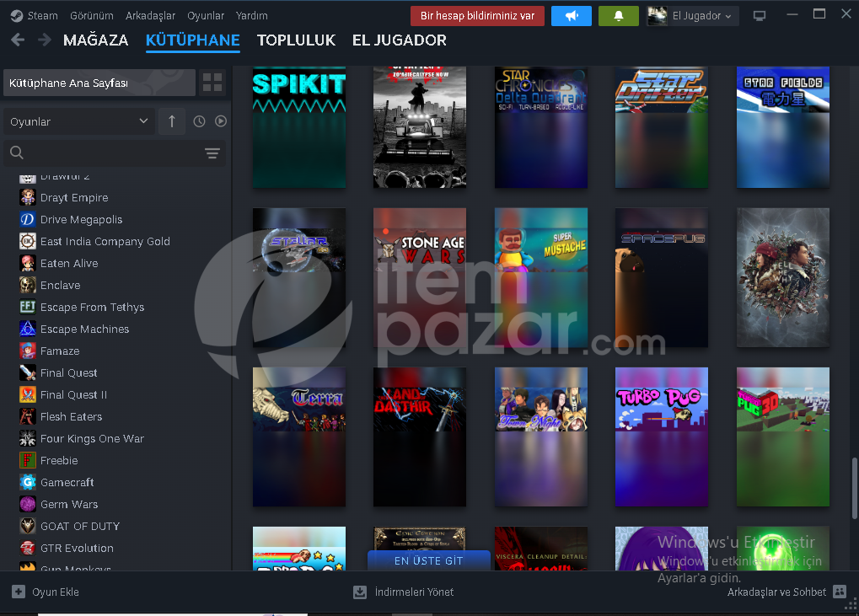
Task: Open Turbo Pug game cover
Action: pos(662,437)
